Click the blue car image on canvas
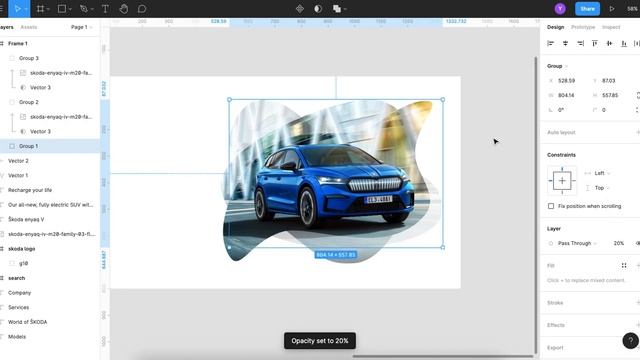 pyautogui.click(x=334, y=187)
